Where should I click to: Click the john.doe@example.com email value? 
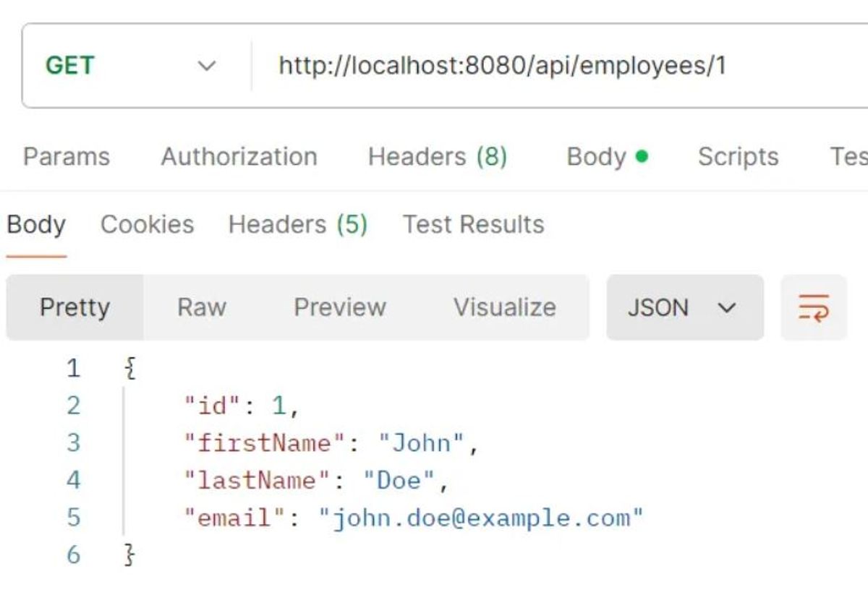coord(481,518)
